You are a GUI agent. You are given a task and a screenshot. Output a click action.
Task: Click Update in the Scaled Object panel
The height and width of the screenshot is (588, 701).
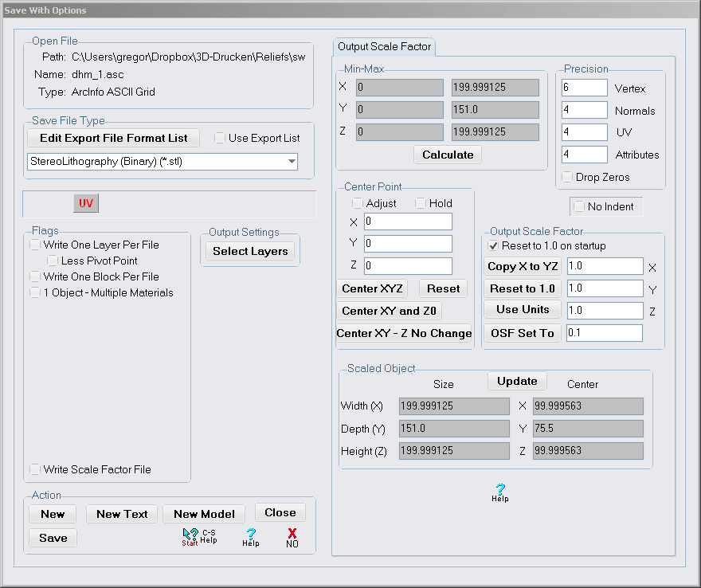(516, 381)
